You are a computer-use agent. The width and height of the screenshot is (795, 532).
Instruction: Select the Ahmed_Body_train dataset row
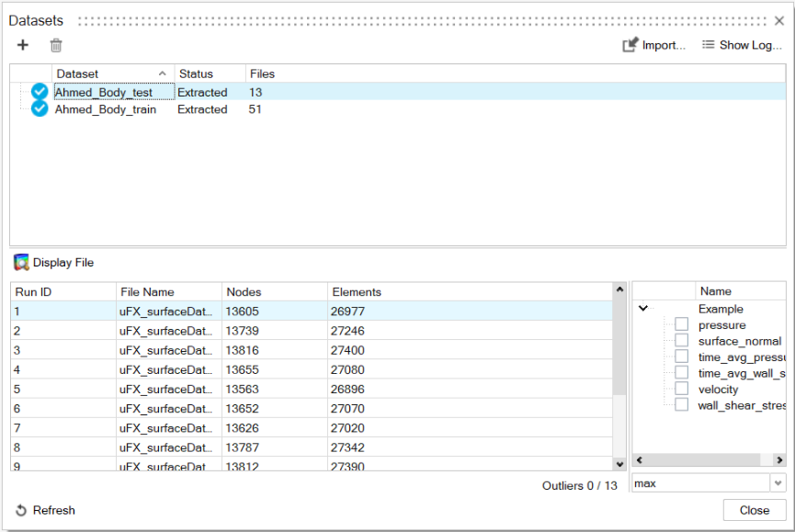pos(106,109)
